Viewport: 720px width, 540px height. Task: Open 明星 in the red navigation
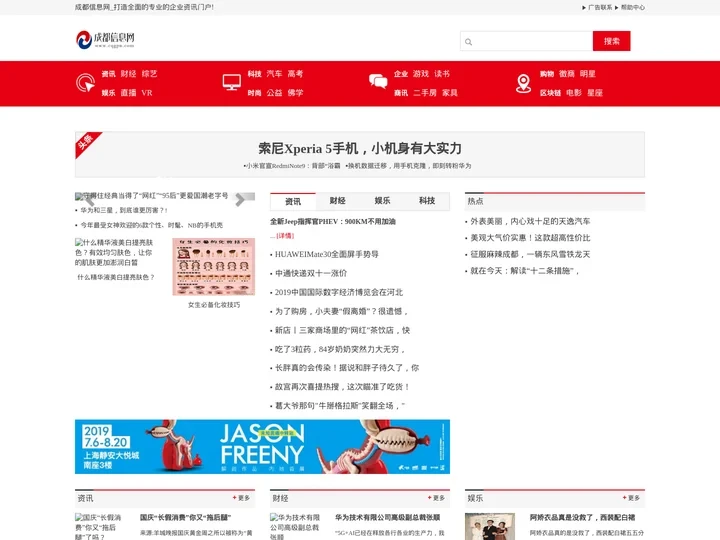coord(587,74)
